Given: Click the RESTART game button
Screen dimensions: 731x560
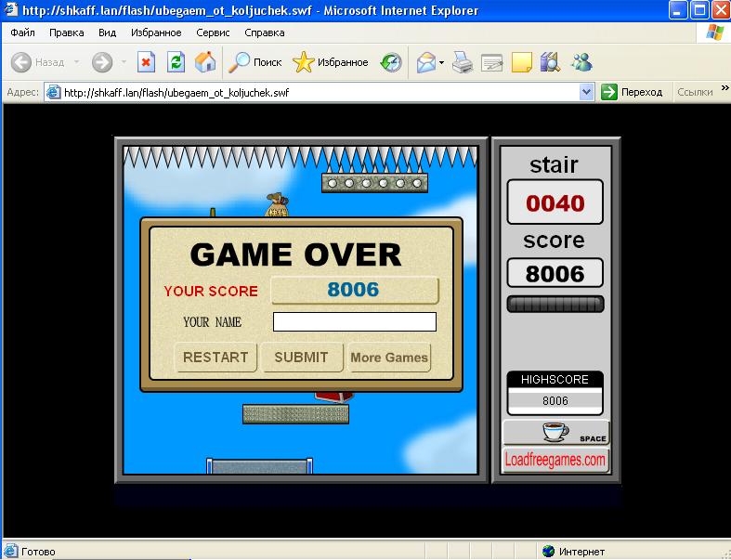Looking at the screenshot, I should (x=215, y=358).
